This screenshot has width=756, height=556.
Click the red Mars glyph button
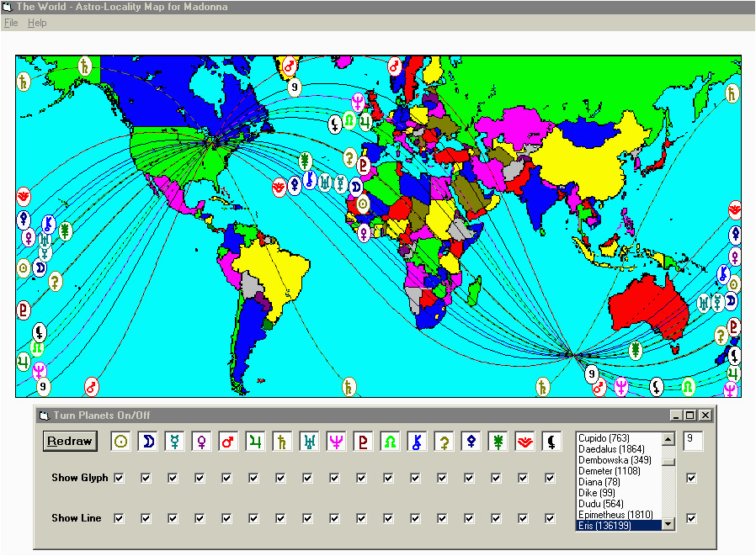click(228, 442)
